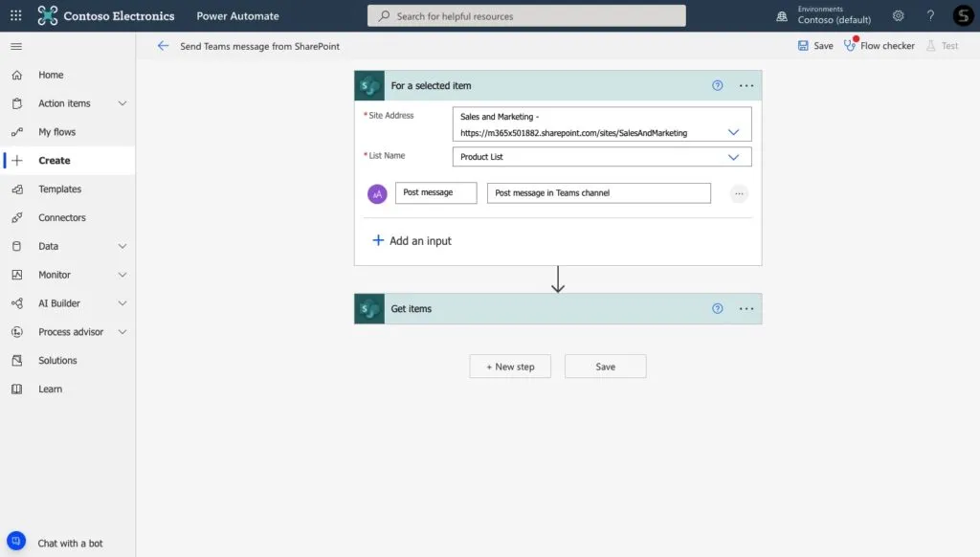This screenshot has height=557, width=980.
Task: Open Solutions in the navigation
Action: [x=57, y=360]
